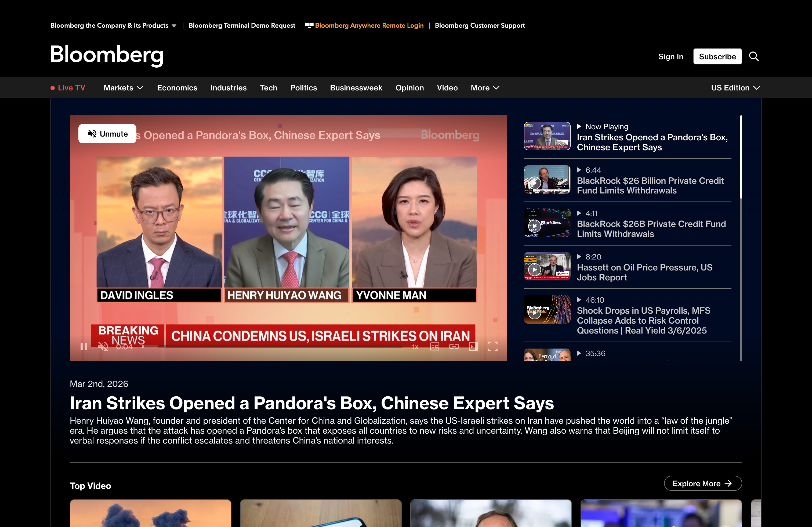Open the Businessweek menu item
The height and width of the screenshot is (527, 812).
click(356, 87)
